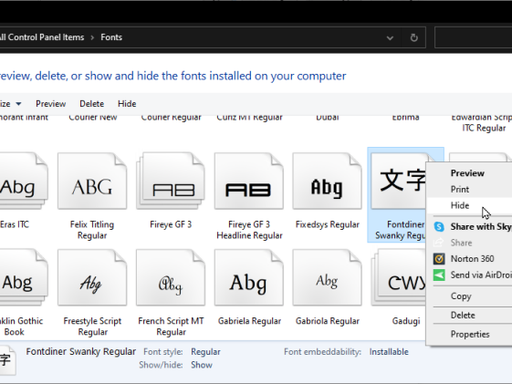This screenshot has width=512, height=384.
Task: Select the Fireye GF 3 font family icon
Action: click(x=171, y=181)
